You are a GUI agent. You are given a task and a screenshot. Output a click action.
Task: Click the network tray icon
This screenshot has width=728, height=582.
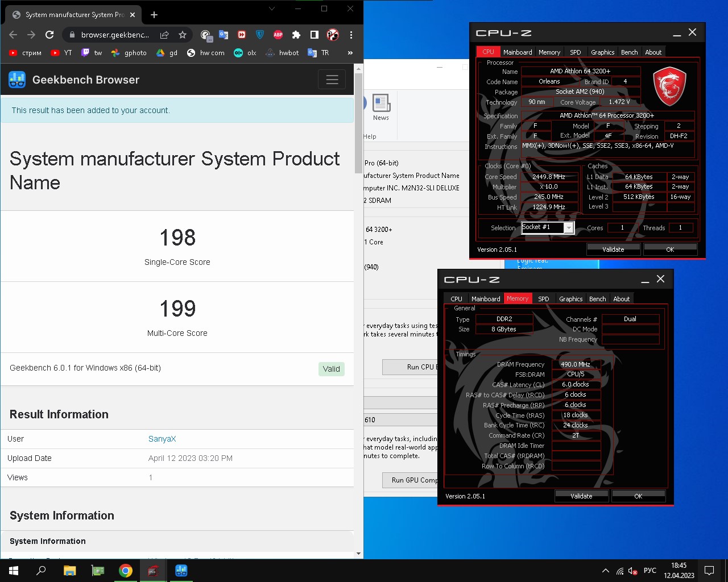(620, 571)
